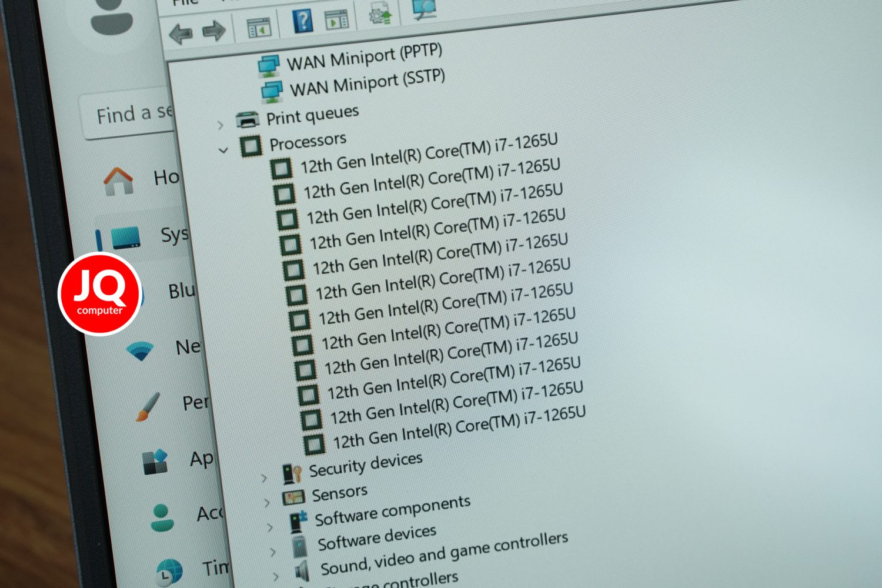Open Accounts ('Acc') label in Settings sidebar
The image size is (882, 588).
[210, 513]
